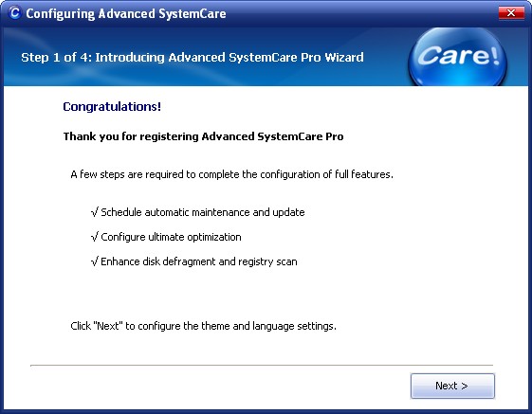Select Schedule automatic maintenance and update text

click(x=203, y=212)
